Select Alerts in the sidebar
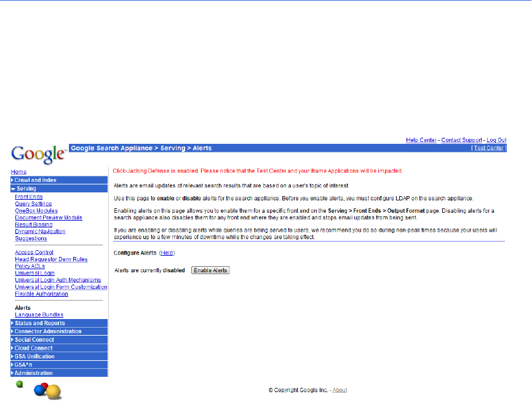Image resolution: width=532 pixels, height=402 pixels. [23, 308]
